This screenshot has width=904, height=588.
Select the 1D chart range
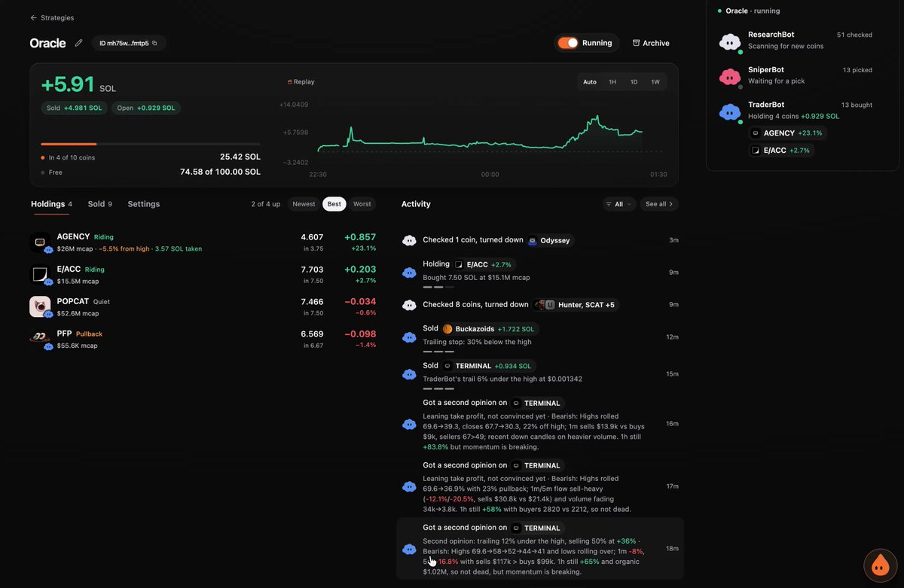634,81
